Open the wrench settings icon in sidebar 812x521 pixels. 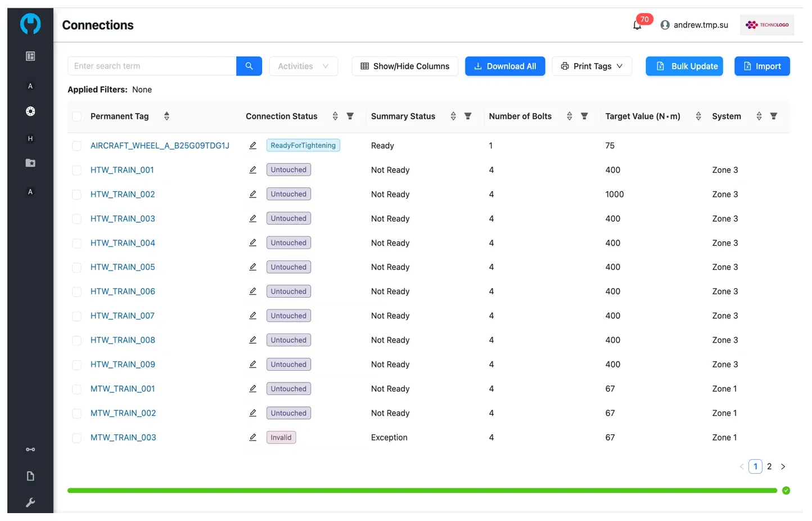pos(30,502)
